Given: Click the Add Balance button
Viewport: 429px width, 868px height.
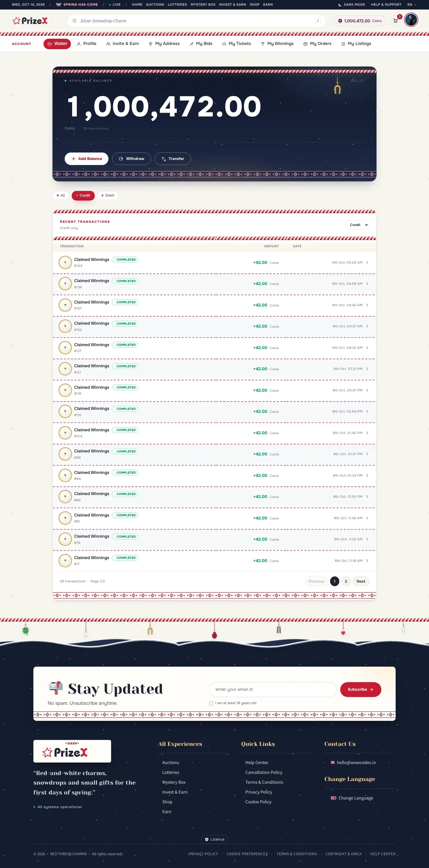Looking at the screenshot, I should (x=87, y=159).
